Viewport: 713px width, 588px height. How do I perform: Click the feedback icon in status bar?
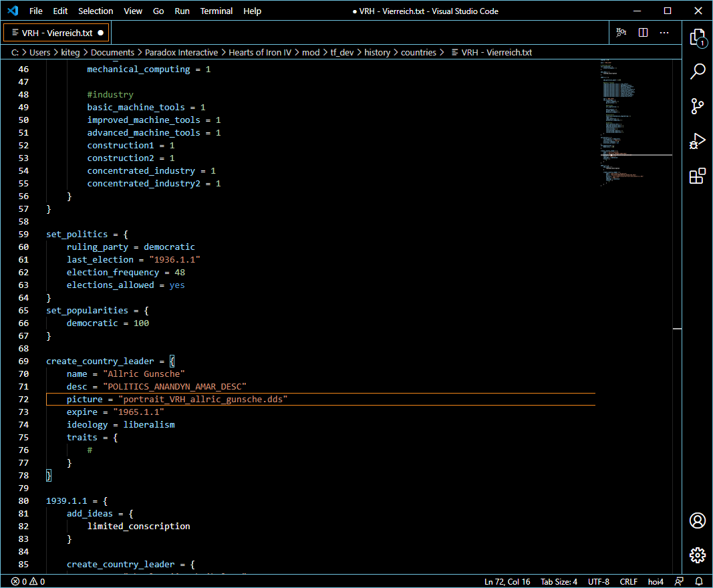pos(679,581)
